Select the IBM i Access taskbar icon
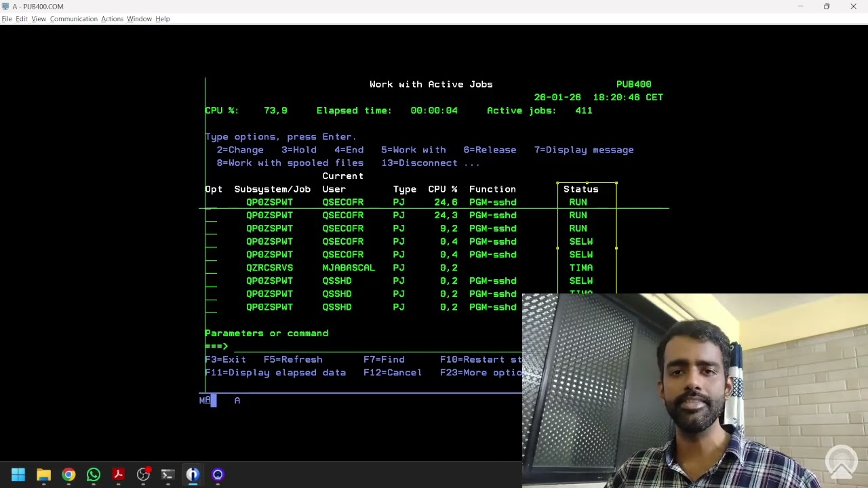 click(x=193, y=474)
